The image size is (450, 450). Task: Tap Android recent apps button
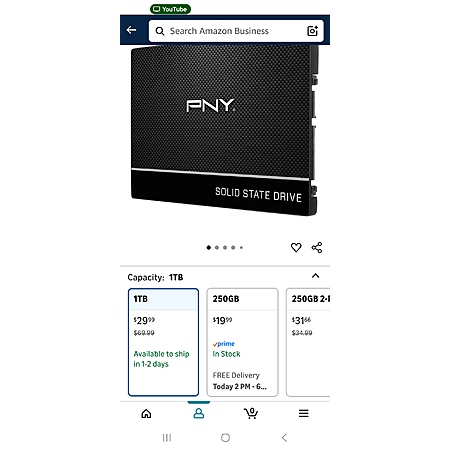[167, 437]
